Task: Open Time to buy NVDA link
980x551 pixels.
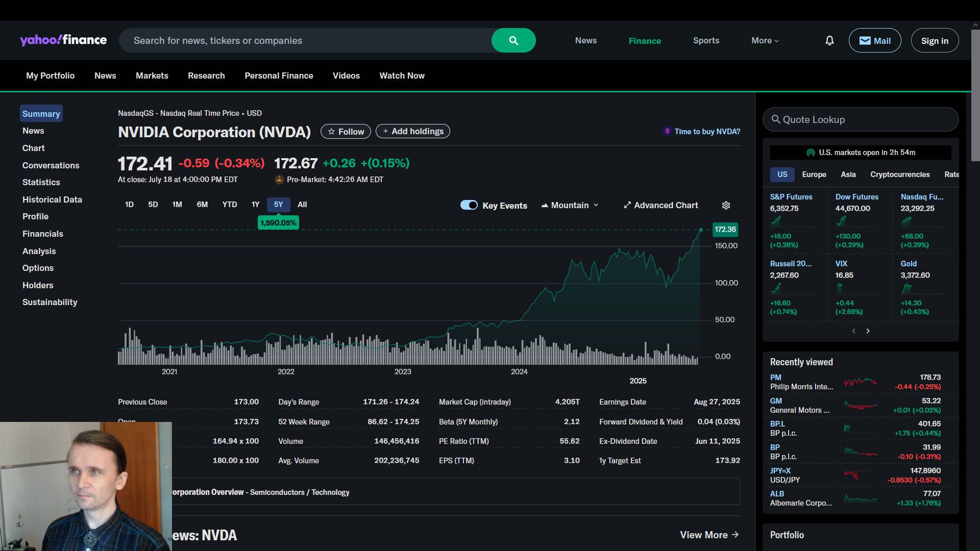Action: [706, 132]
